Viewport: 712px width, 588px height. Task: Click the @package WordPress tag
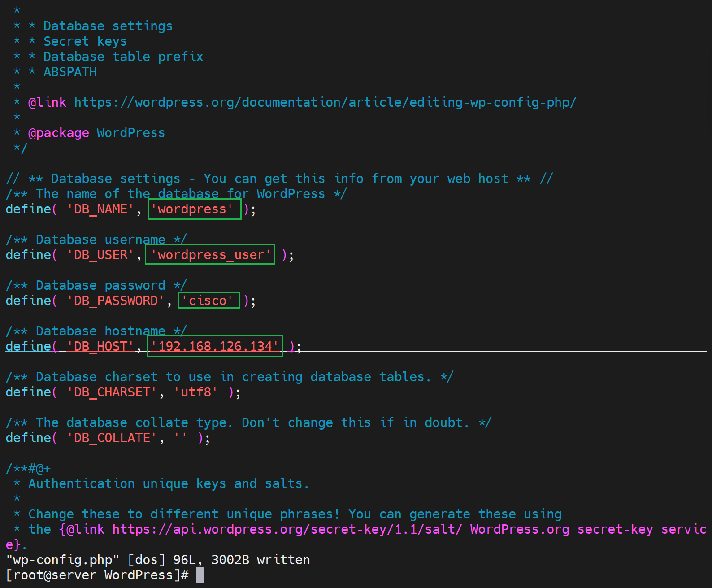[x=96, y=133]
